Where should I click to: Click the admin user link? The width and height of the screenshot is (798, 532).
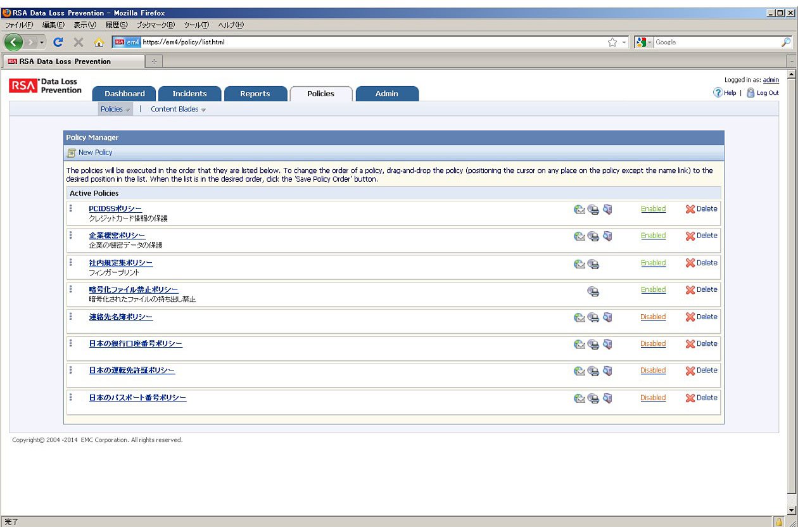point(771,80)
